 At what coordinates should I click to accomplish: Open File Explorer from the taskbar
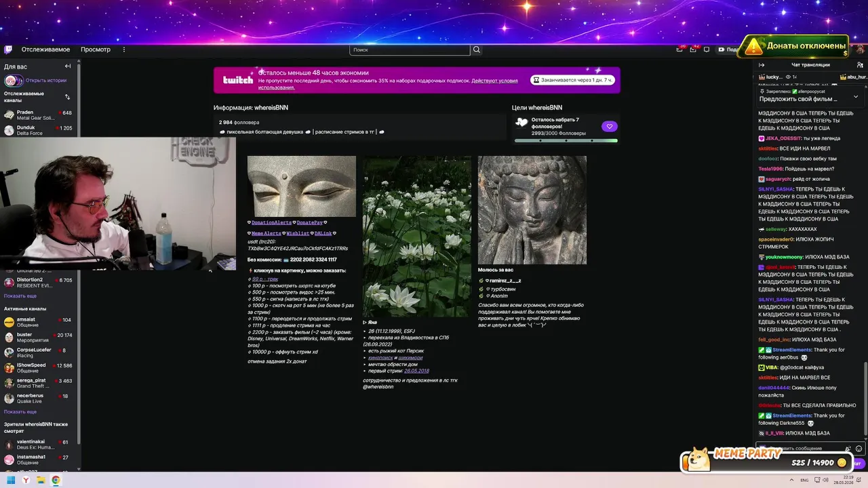(x=41, y=480)
